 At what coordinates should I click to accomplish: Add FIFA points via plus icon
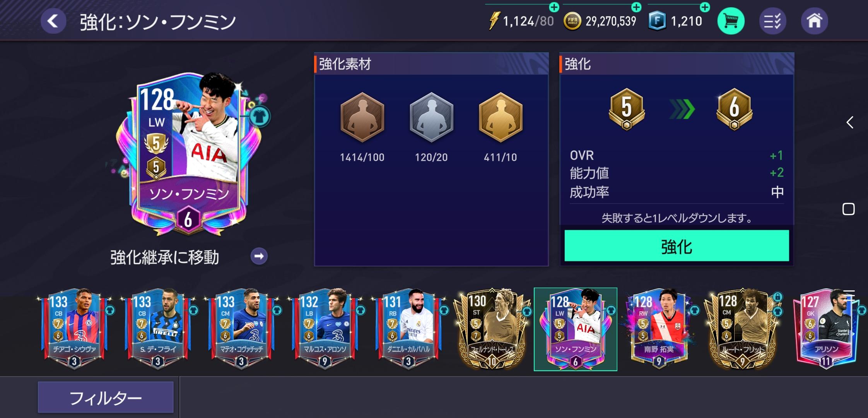(x=705, y=7)
